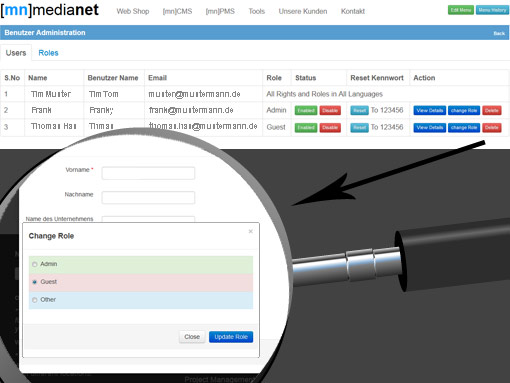
Task: Reset password for Thomas
Action: coord(359,127)
